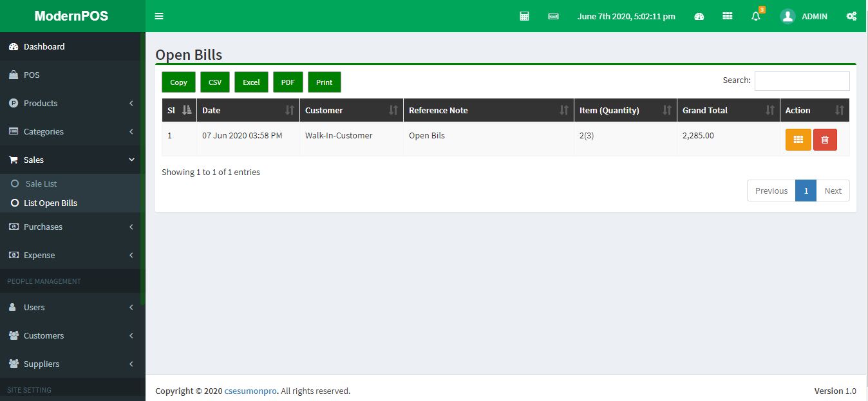Expand the Customers sidebar menu
This screenshot has width=868, height=401.
tap(70, 335)
